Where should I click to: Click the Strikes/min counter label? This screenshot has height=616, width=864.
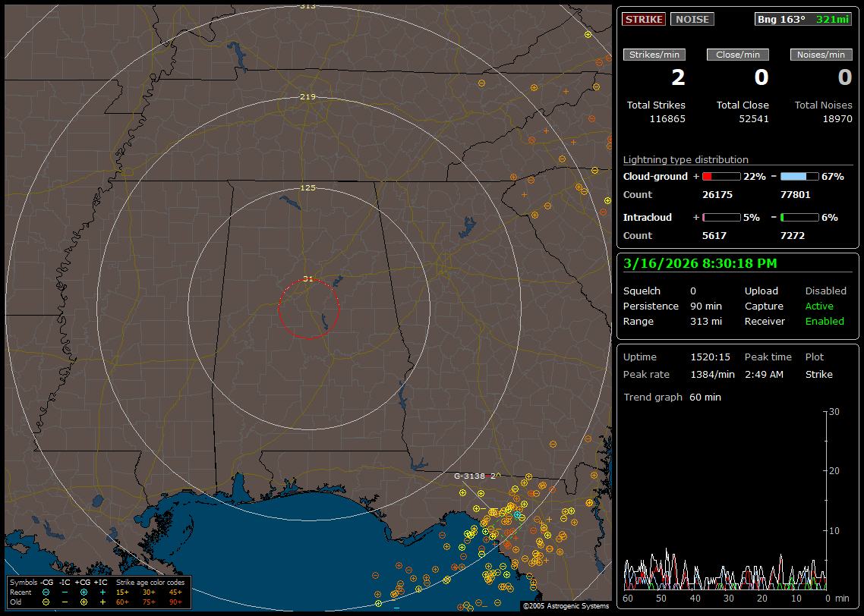654,55
